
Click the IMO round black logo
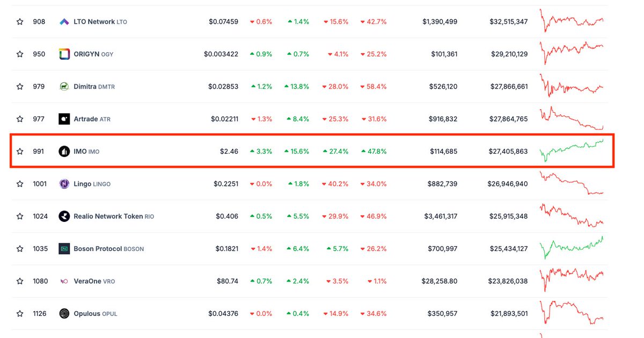coord(64,152)
